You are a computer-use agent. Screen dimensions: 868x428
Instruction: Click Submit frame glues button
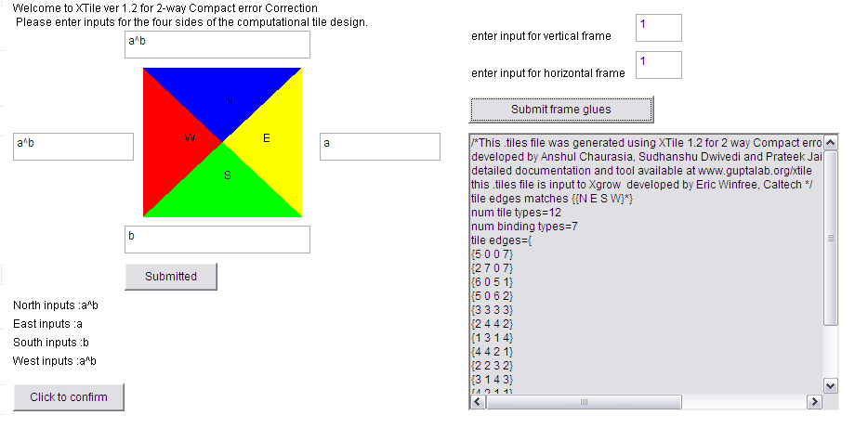tap(561, 110)
